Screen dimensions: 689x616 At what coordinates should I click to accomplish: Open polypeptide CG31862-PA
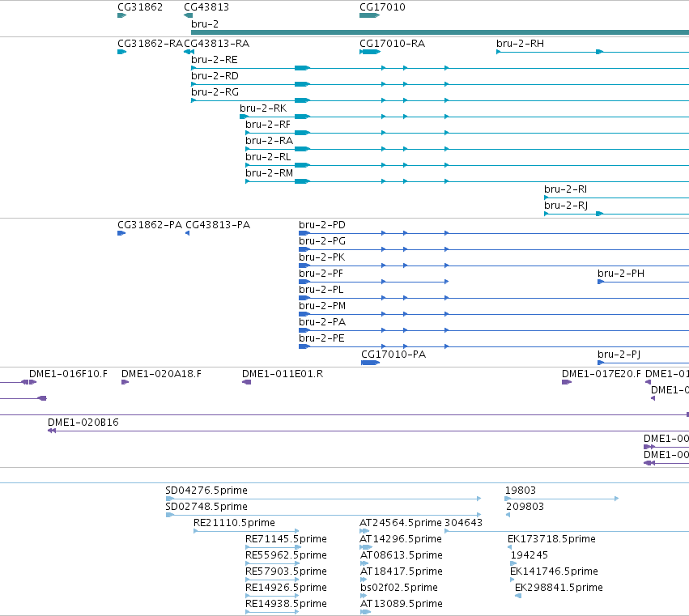pyautogui.click(x=150, y=225)
